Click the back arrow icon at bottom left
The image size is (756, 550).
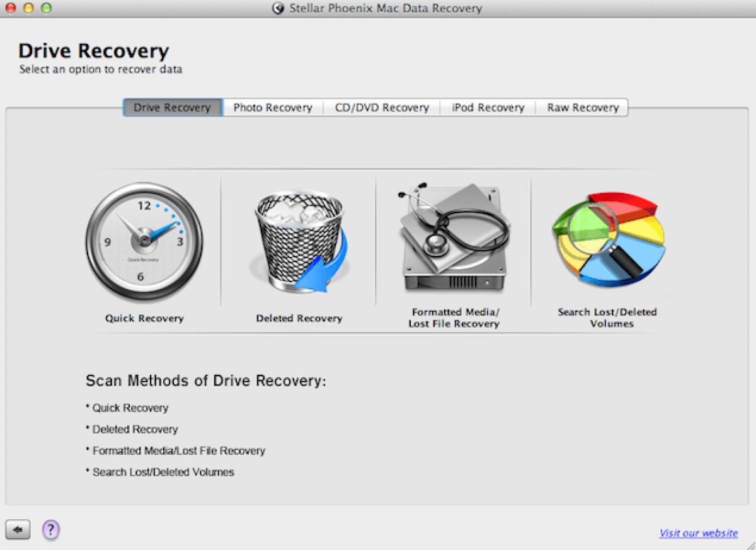19,530
